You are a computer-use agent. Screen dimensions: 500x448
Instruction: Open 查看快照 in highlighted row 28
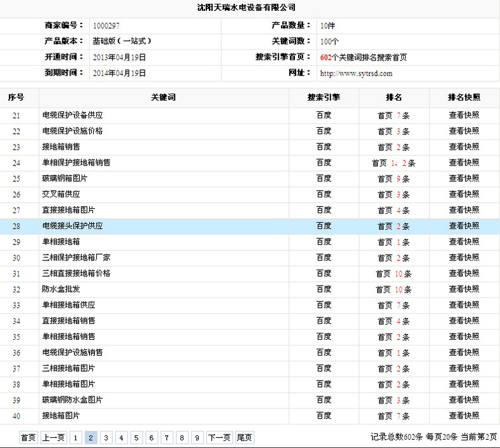tap(464, 226)
